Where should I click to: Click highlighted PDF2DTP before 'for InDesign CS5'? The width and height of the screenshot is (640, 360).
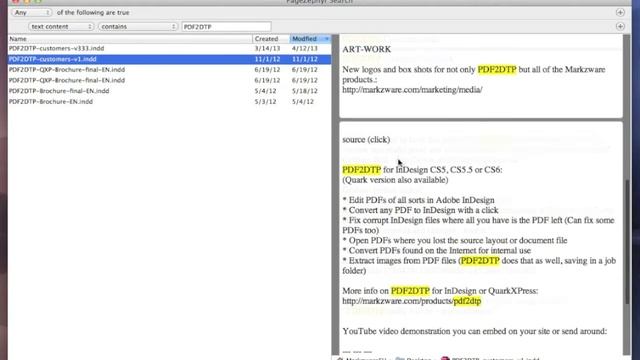pos(362,170)
